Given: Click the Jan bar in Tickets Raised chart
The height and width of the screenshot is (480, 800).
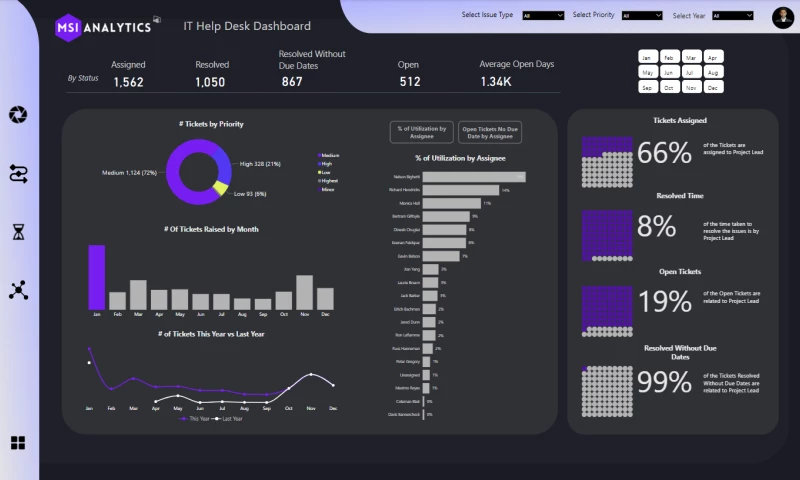Looking at the screenshot, I should click(x=97, y=277).
